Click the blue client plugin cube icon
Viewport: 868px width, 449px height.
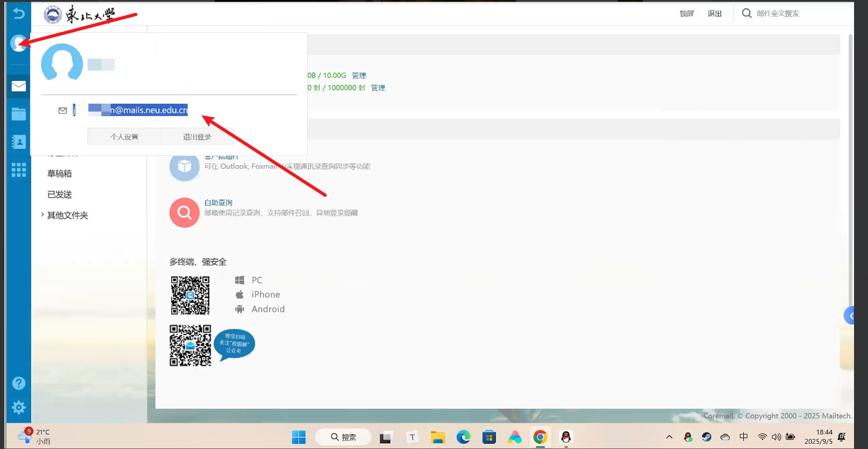(x=184, y=166)
